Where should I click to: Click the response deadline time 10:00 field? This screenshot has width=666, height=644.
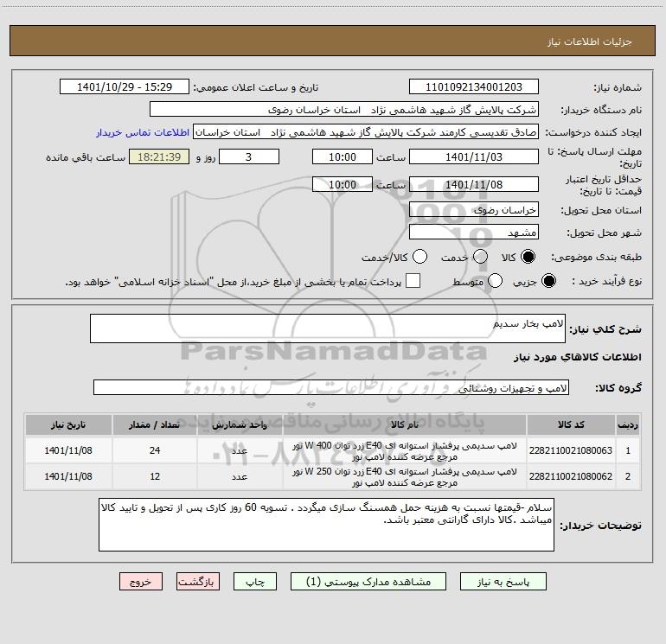343,156
